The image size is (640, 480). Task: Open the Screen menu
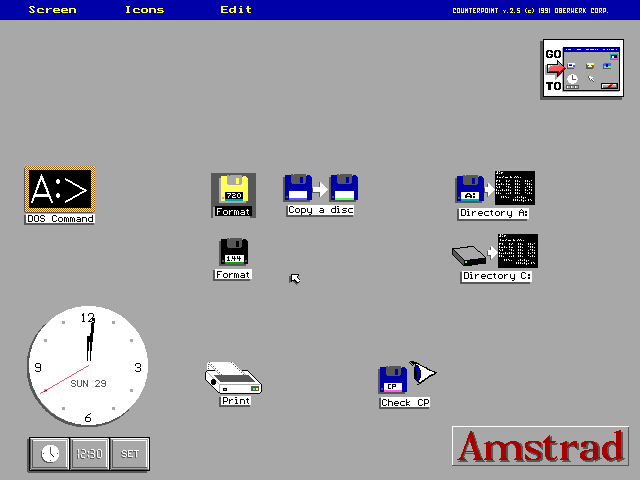point(52,10)
